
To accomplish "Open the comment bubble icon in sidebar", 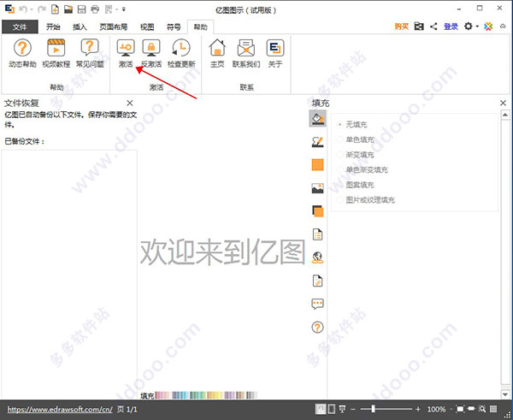I will (317, 304).
